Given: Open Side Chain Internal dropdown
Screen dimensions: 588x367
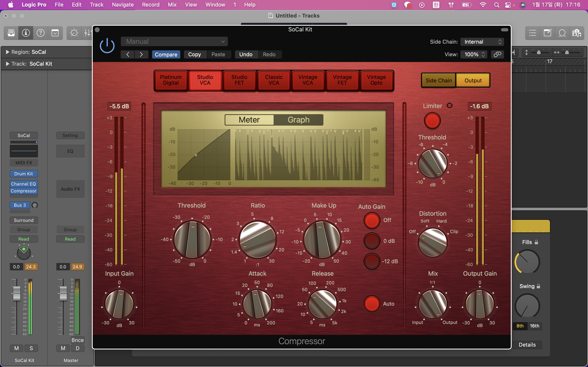Looking at the screenshot, I should (482, 42).
